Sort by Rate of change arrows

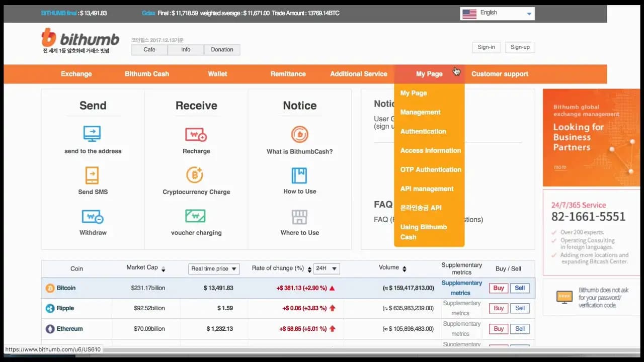pos(309,269)
